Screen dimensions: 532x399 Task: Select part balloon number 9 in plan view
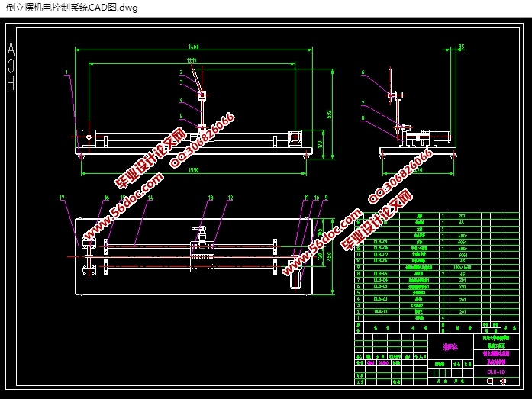327,198
